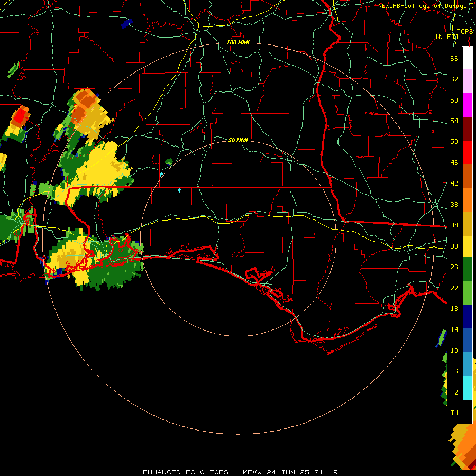Click the 26 legend value
This screenshot has height=476, width=476.
click(454, 267)
